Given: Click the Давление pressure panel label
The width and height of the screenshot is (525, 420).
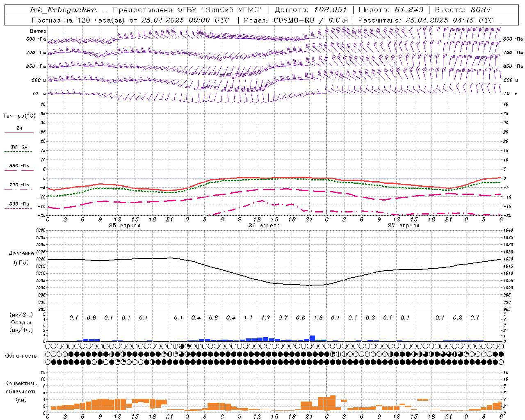Looking at the screenshot, I should 21,253.
